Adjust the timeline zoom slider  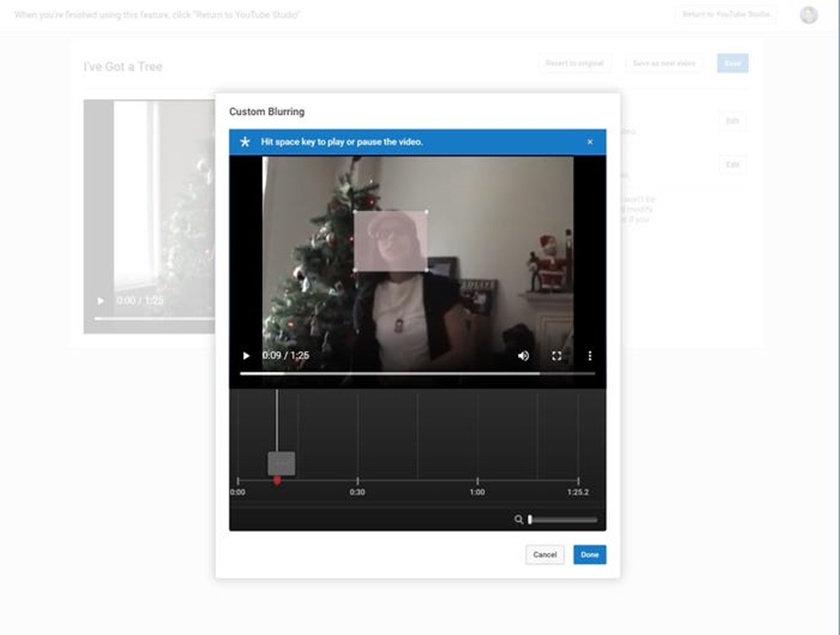(x=563, y=519)
